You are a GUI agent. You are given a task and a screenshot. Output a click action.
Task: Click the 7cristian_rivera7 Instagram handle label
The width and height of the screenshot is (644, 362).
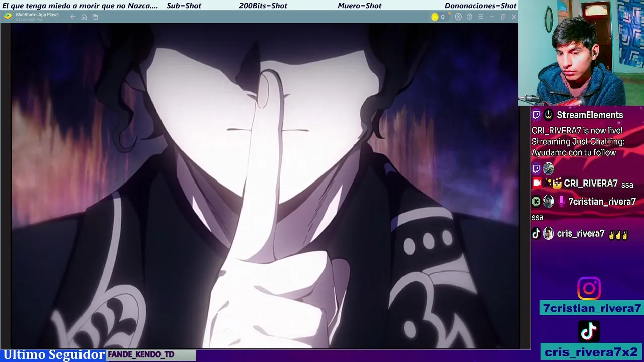coord(592,308)
